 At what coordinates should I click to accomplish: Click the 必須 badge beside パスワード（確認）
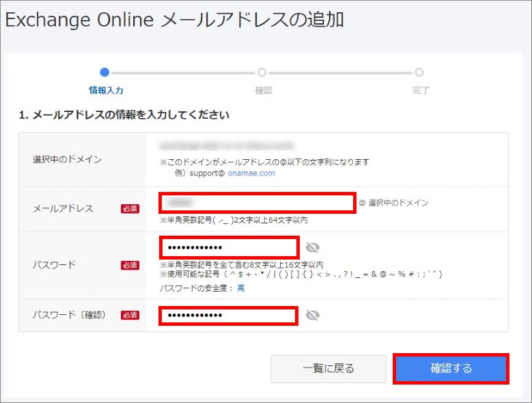point(130,315)
